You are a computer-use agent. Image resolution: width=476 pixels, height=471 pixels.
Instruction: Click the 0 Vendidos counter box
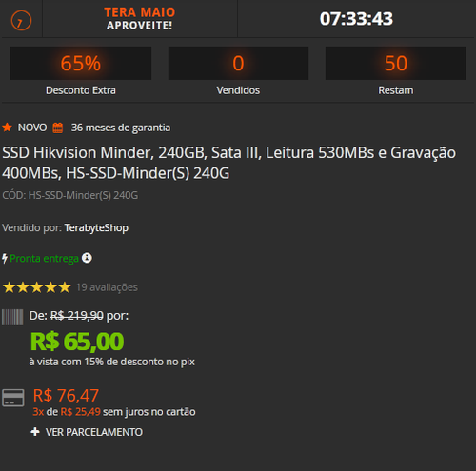point(238,63)
